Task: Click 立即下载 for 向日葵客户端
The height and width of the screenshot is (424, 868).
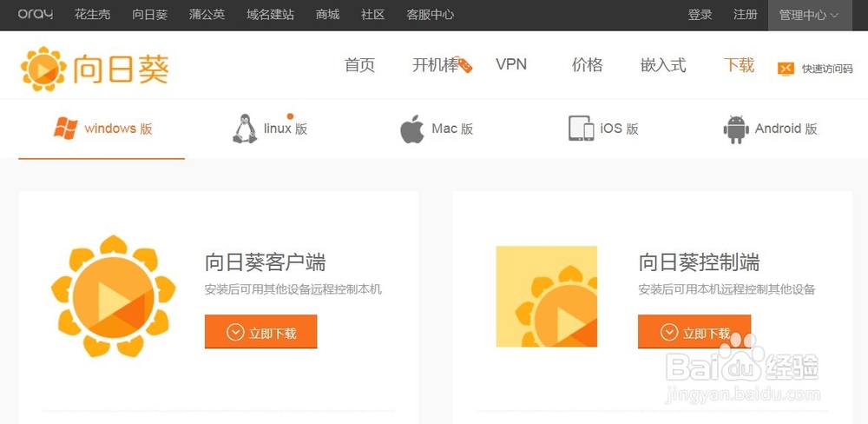Action: 260,332
